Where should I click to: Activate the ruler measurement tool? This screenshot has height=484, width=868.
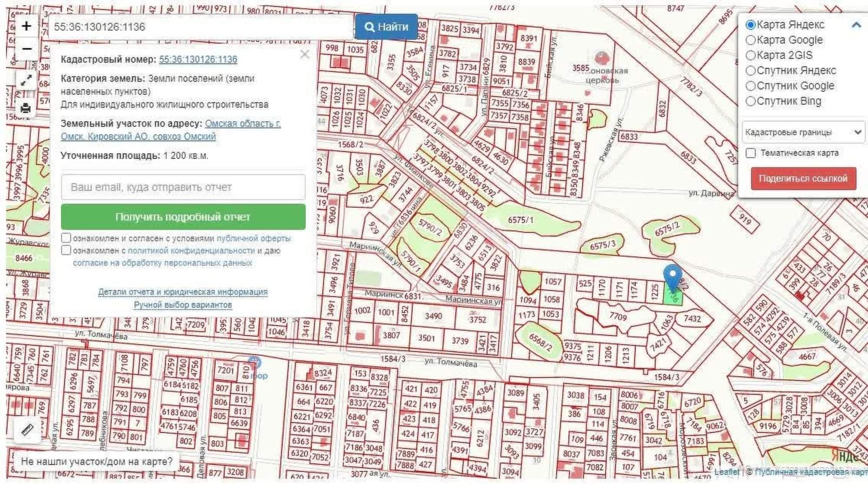[27, 430]
